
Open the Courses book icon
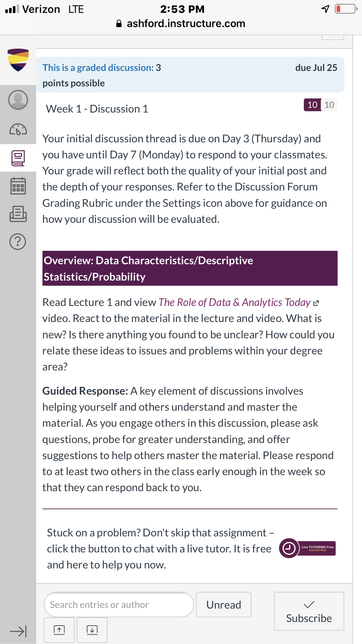pyautogui.click(x=18, y=158)
